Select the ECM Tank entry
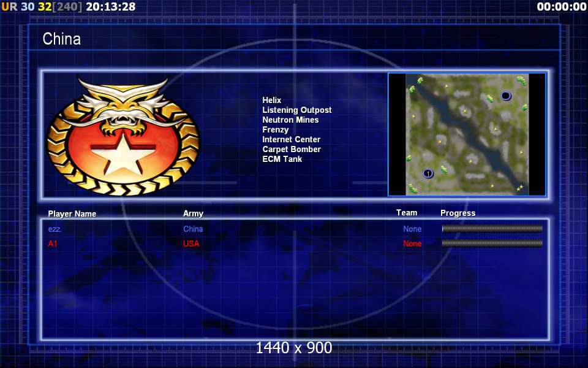The width and height of the screenshot is (588, 368). (282, 159)
